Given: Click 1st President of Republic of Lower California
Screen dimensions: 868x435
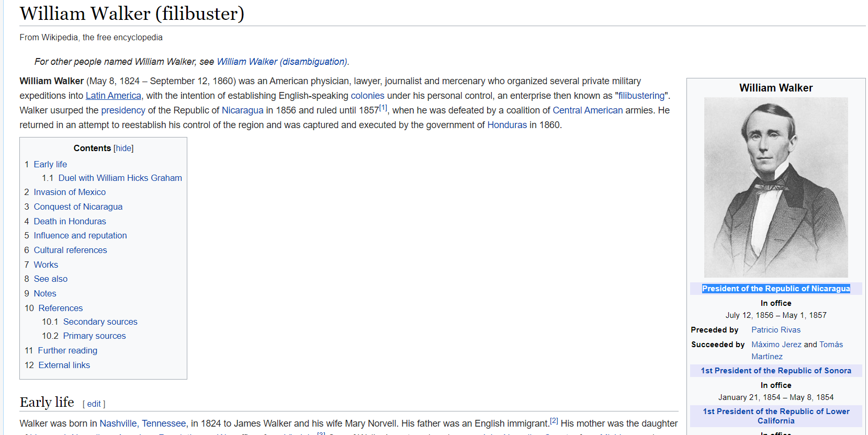Looking at the screenshot, I should [776, 416].
